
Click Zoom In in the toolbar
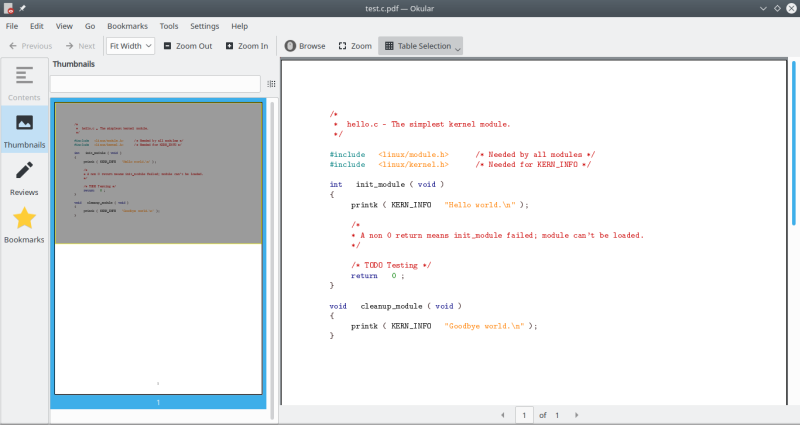pos(246,46)
